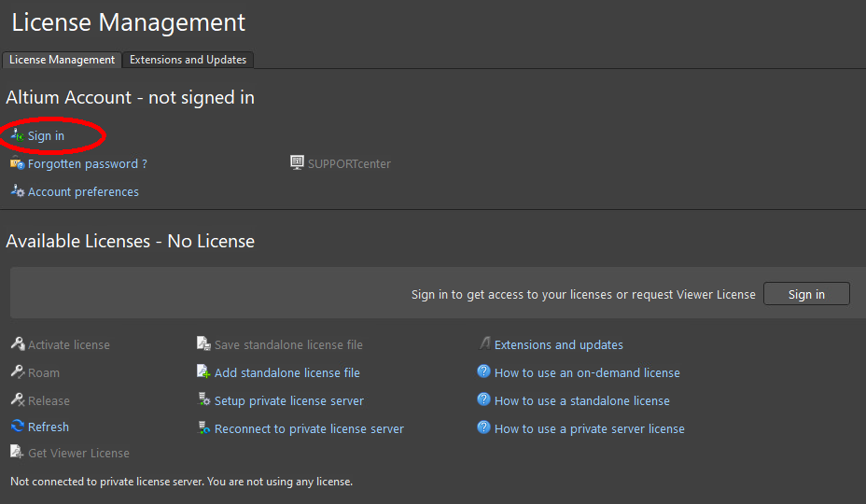Click 'Not connected to private license server' status text
The height and width of the screenshot is (504, 866).
(x=181, y=482)
